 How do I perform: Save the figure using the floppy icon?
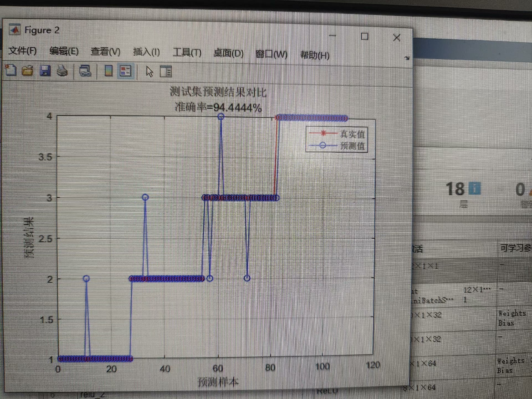pyautogui.click(x=45, y=71)
